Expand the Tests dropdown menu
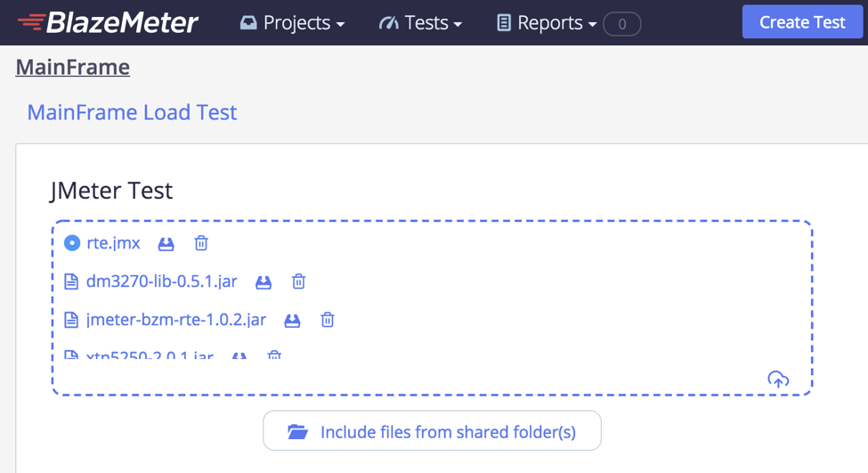Screen dimensions: 868x473 point(420,23)
